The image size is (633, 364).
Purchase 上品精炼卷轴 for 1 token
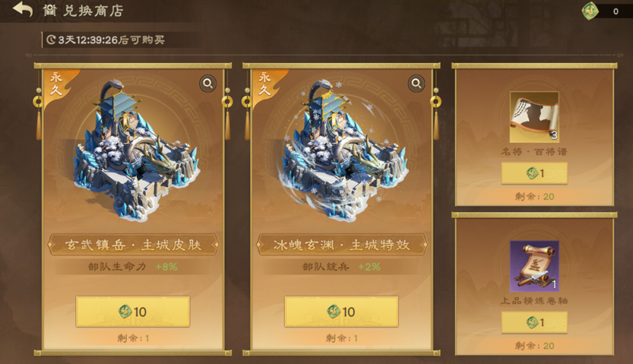[534, 322]
